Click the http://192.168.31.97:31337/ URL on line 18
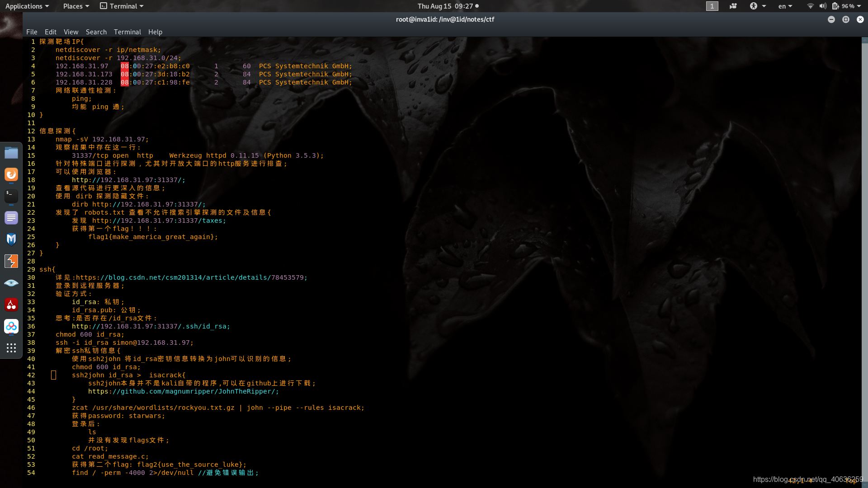This screenshot has height=488, width=868. tap(129, 180)
